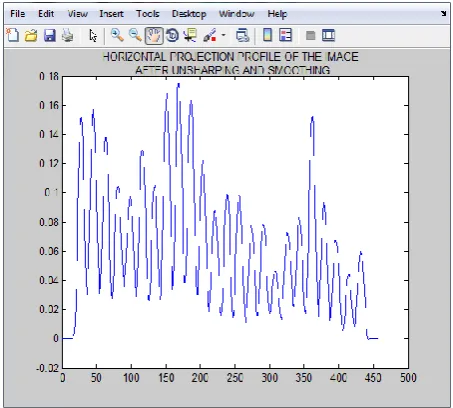Create a new figure with New icon
Image resolution: width=453 pixels, height=408 pixels.
tap(13, 35)
